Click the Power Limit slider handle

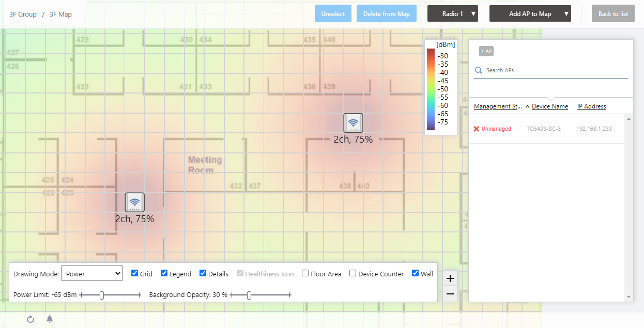click(x=102, y=295)
